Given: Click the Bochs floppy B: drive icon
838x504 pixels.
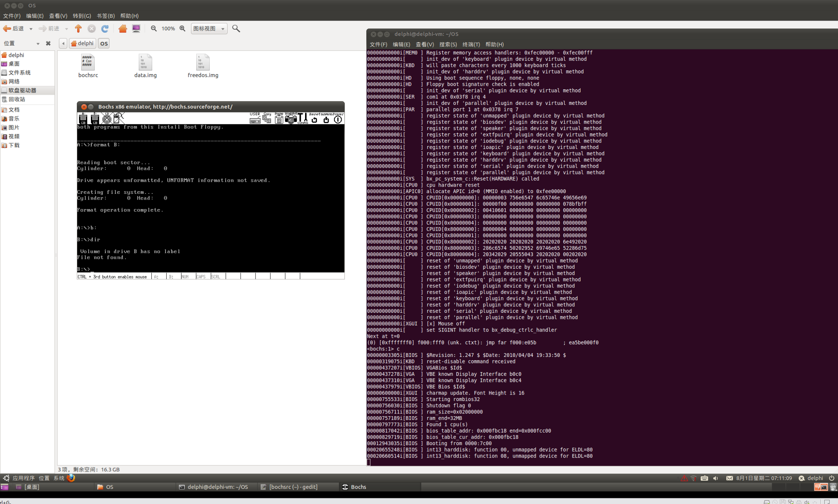Looking at the screenshot, I should point(95,119).
